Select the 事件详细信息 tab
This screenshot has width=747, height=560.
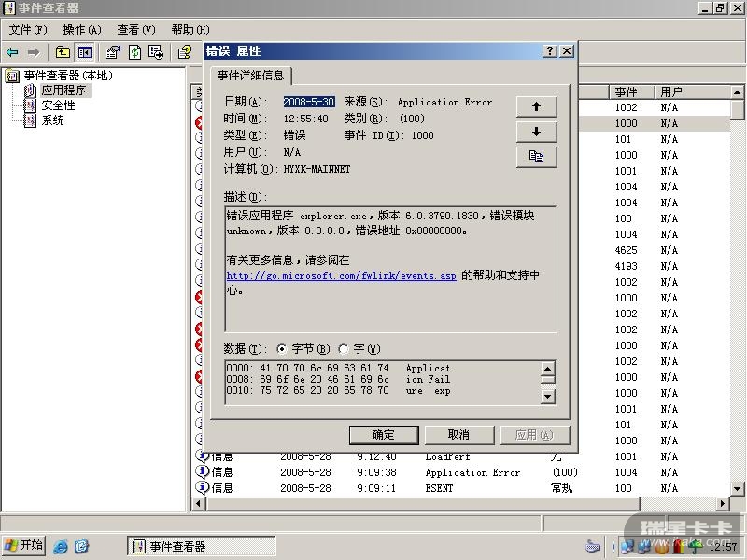point(250,76)
